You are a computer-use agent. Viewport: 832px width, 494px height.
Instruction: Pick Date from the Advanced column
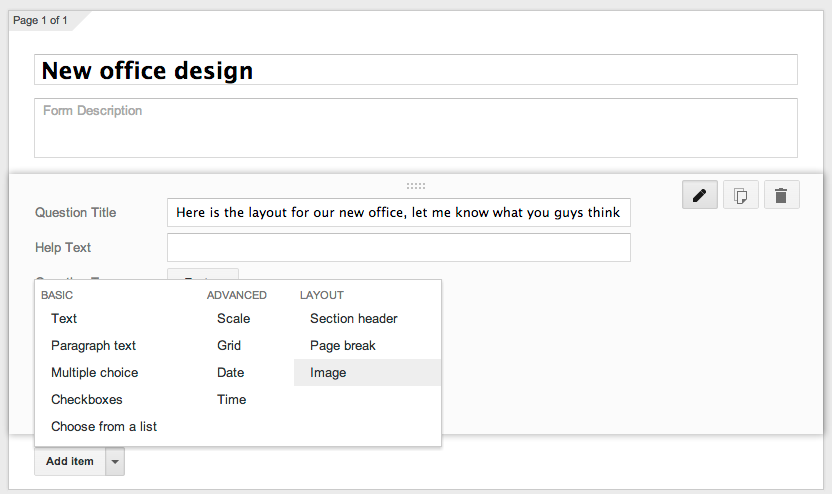pyautogui.click(x=230, y=372)
